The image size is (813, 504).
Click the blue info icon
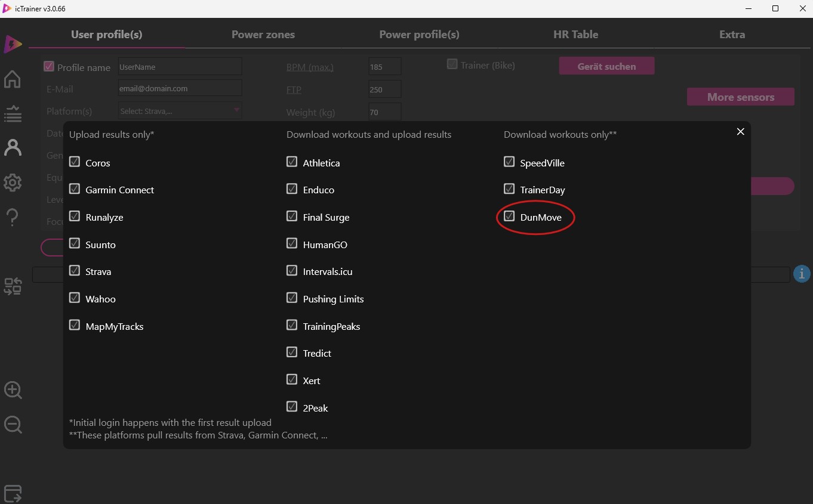(802, 274)
